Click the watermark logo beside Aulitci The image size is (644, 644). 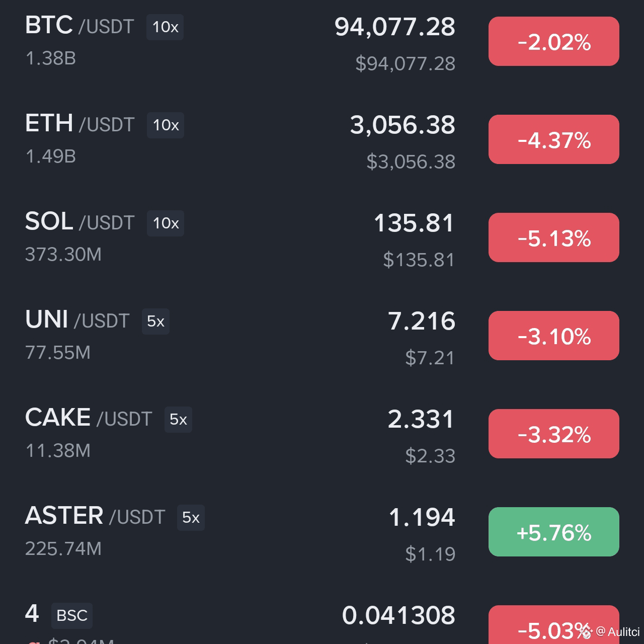pyautogui.click(x=585, y=631)
